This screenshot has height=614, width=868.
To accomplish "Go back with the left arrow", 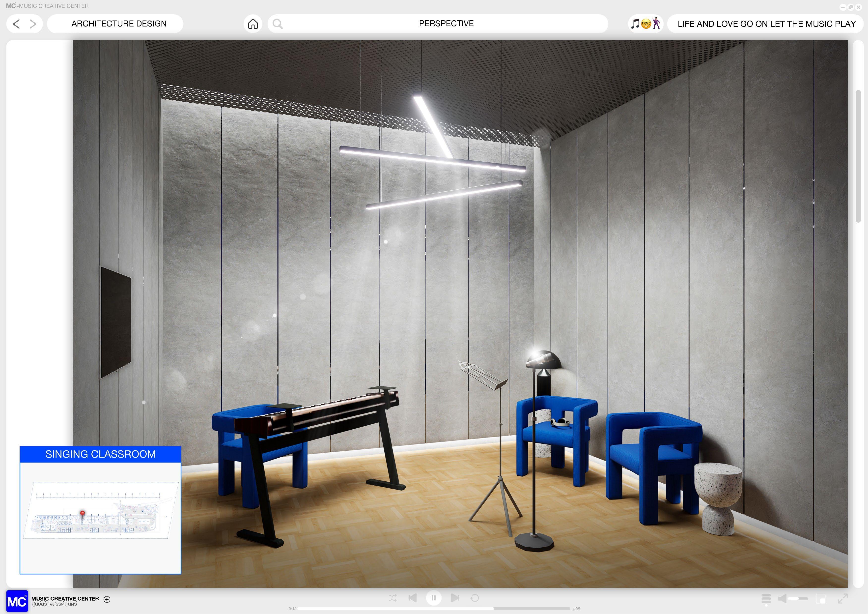I will (16, 24).
